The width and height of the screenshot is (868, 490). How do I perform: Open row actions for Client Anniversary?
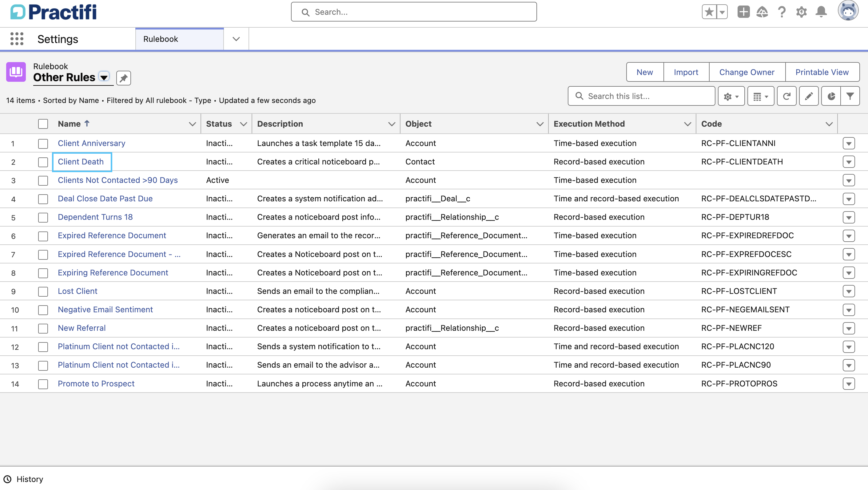[848, 144]
